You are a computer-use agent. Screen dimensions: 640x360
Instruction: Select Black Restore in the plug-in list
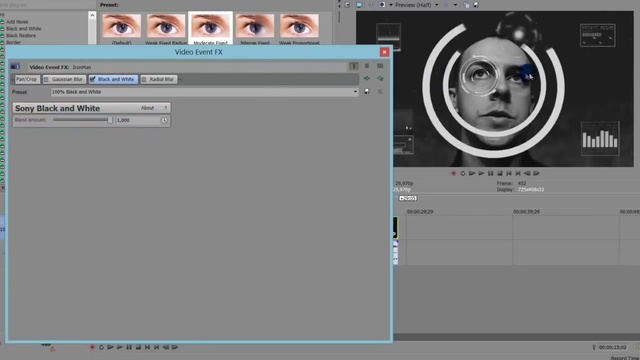(21, 36)
